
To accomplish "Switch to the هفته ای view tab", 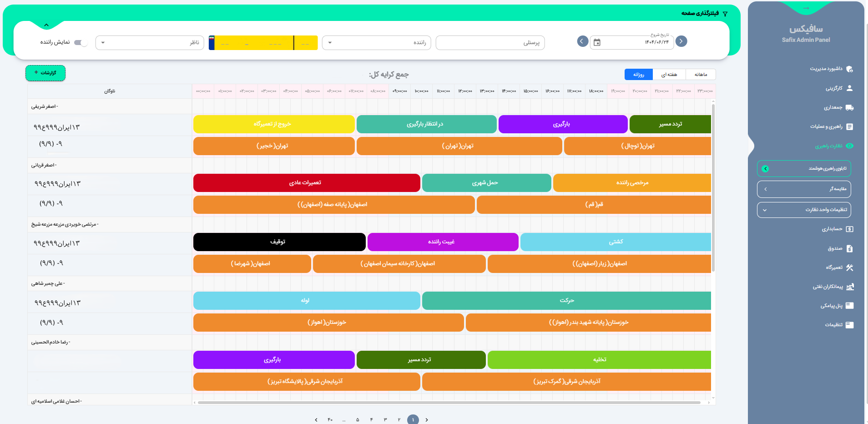I will tap(669, 75).
